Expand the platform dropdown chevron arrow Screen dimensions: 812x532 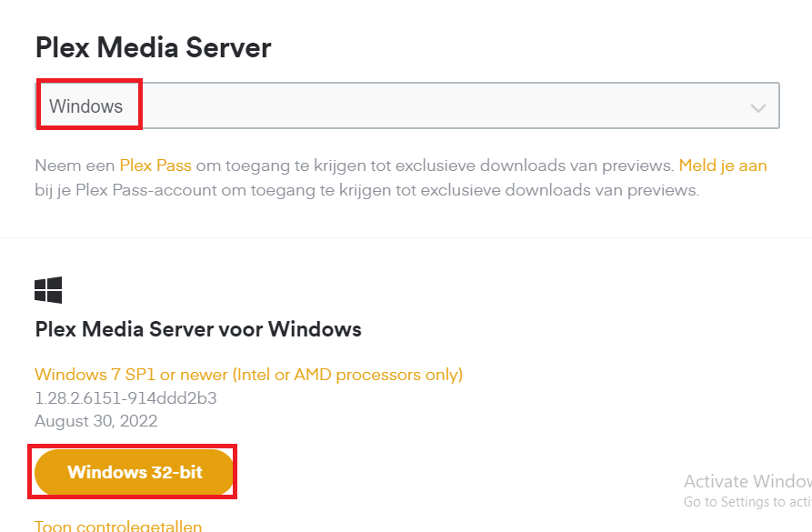(758, 108)
